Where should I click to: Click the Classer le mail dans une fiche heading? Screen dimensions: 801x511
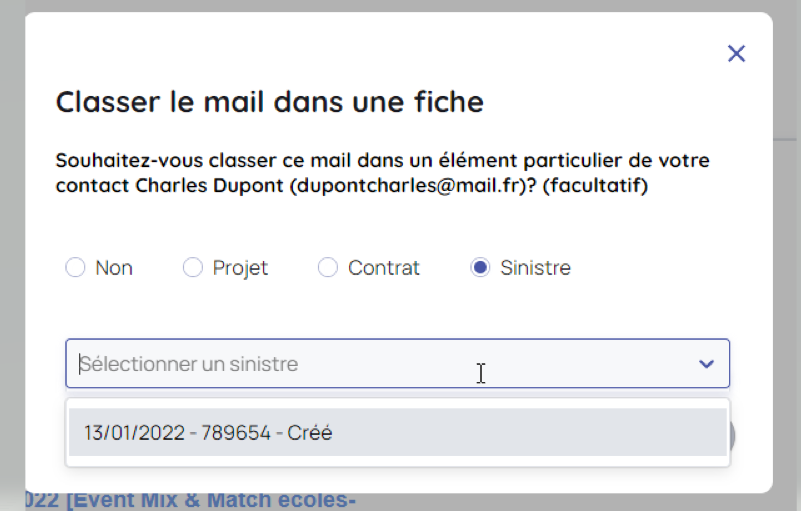tap(269, 102)
